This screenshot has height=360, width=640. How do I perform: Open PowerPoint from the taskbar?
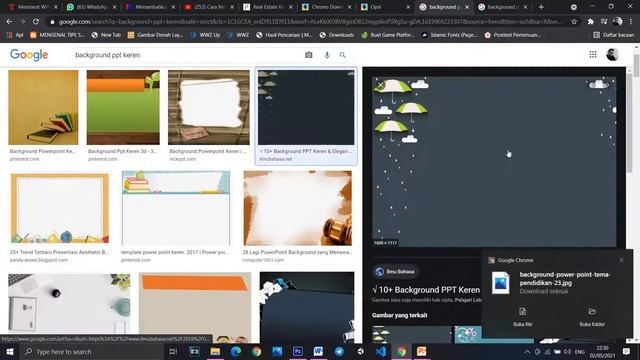point(422,351)
